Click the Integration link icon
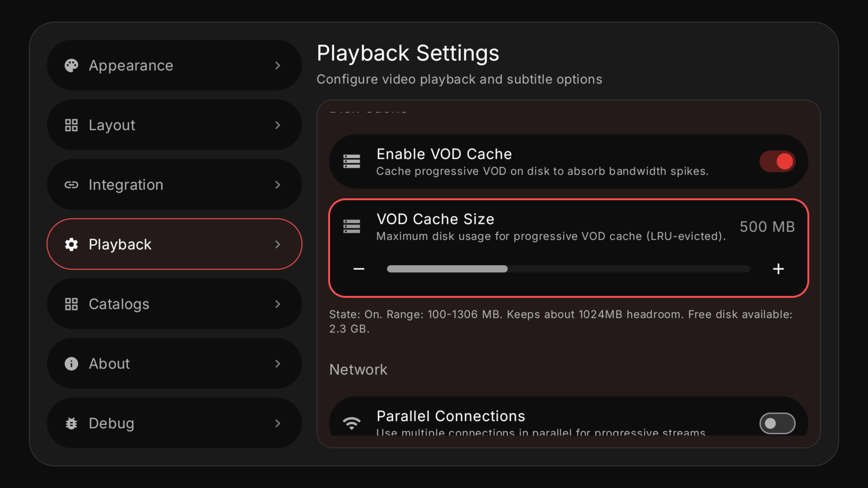 [71, 185]
